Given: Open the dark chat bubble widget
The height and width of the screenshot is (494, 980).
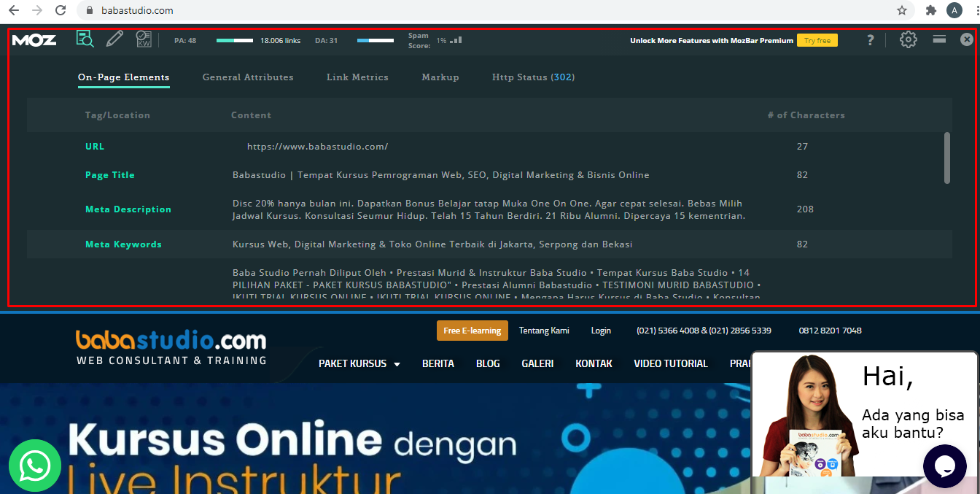Looking at the screenshot, I should point(944,466).
